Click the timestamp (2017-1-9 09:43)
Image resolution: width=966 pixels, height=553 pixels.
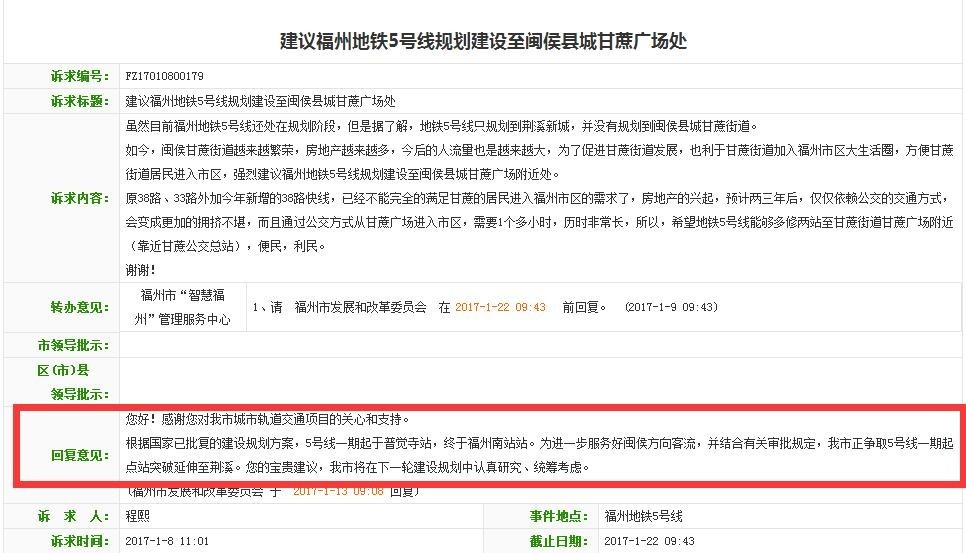[x=671, y=307]
